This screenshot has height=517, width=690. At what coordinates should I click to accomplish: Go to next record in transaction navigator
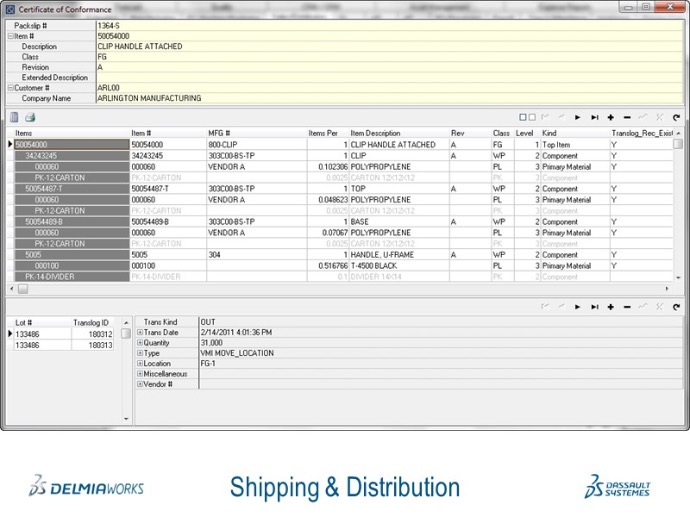(x=577, y=306)
